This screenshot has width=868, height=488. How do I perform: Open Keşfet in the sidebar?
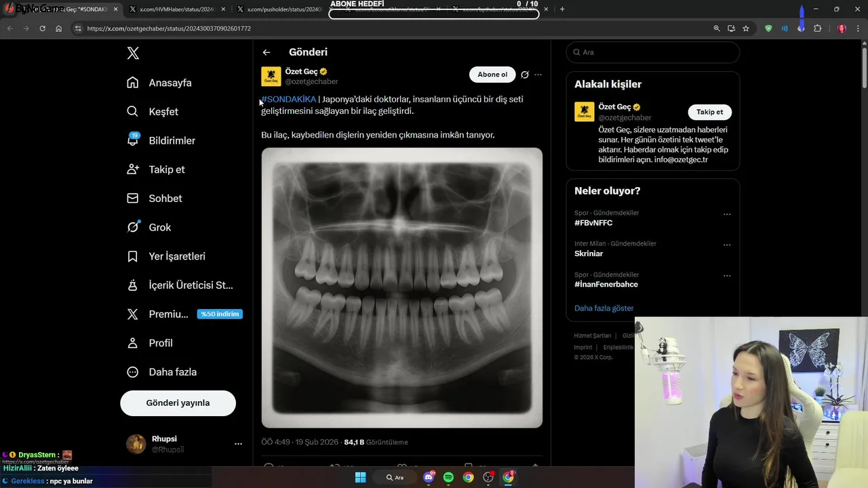click(x=153, y=112)
